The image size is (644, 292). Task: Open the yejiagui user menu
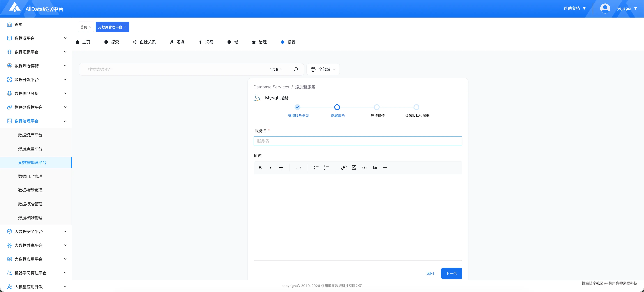[x=627, y=8]
